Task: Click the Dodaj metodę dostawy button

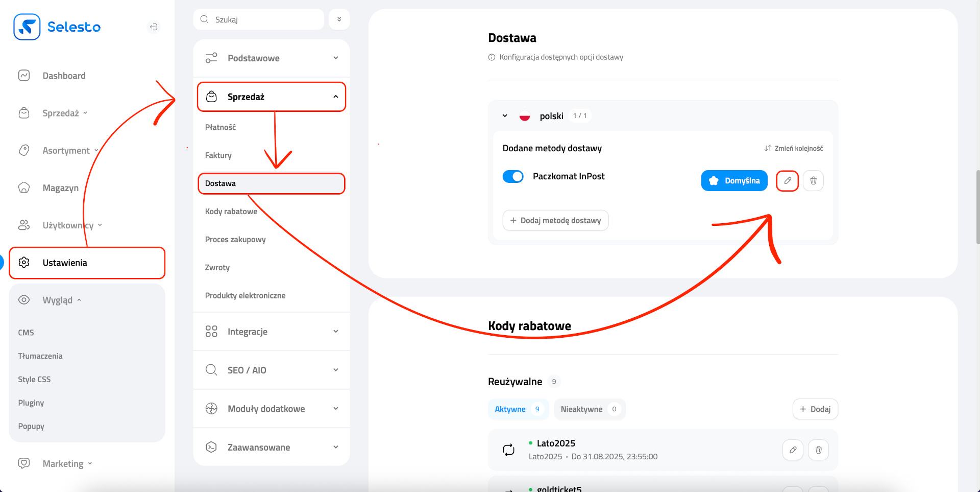Action: (555, 220)
